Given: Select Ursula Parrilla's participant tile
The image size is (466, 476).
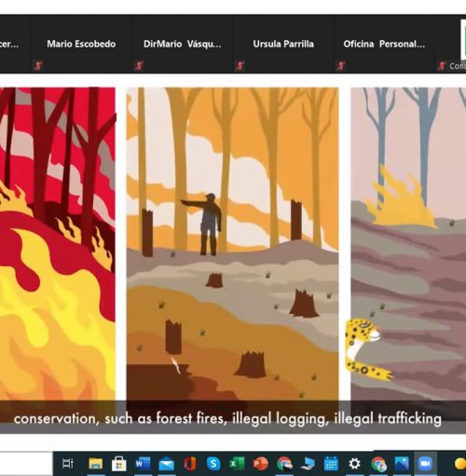Looking at the screenshot, I should 283,44.
